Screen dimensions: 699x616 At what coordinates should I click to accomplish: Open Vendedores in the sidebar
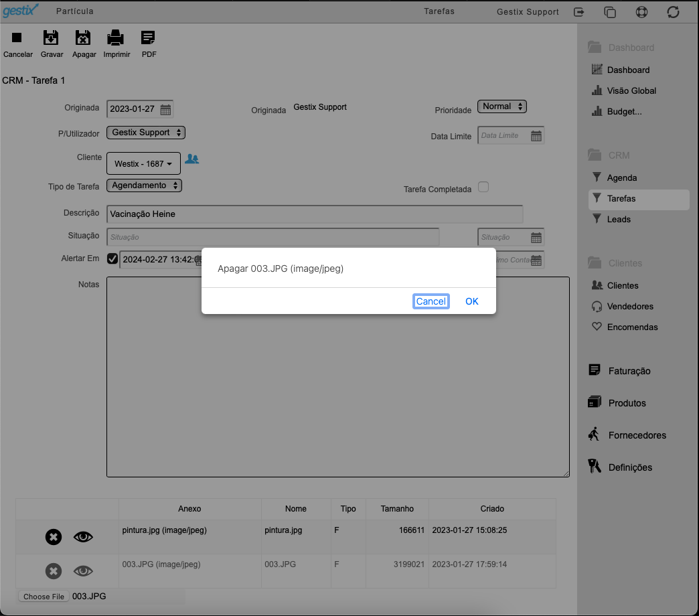tap(630, 307)
